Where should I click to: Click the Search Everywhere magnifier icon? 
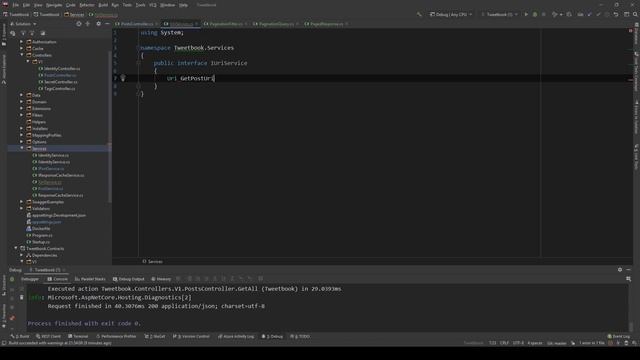(635, 14)
